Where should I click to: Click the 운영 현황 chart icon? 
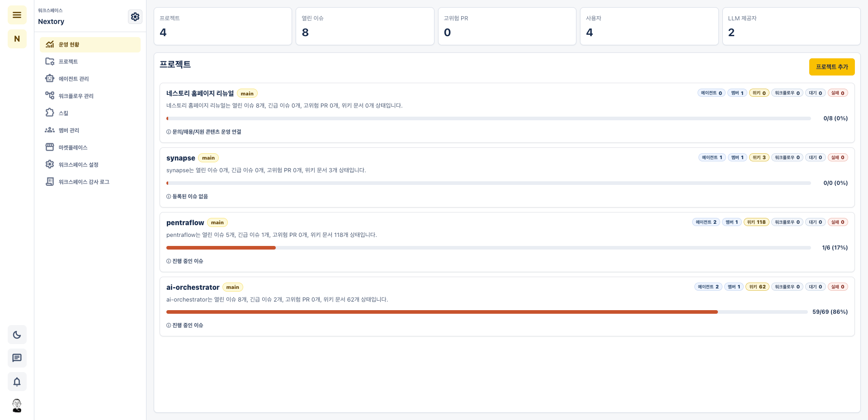coord(50,44)
